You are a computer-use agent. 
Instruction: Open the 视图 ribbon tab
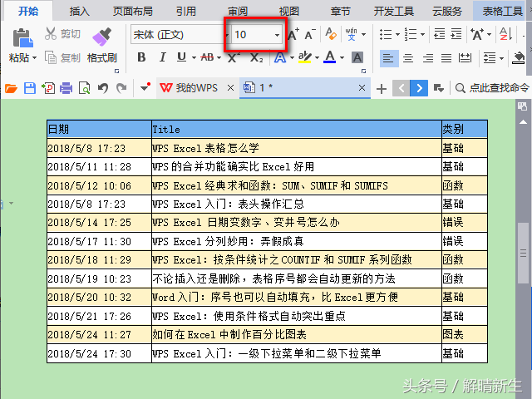(x=288, y=11)
